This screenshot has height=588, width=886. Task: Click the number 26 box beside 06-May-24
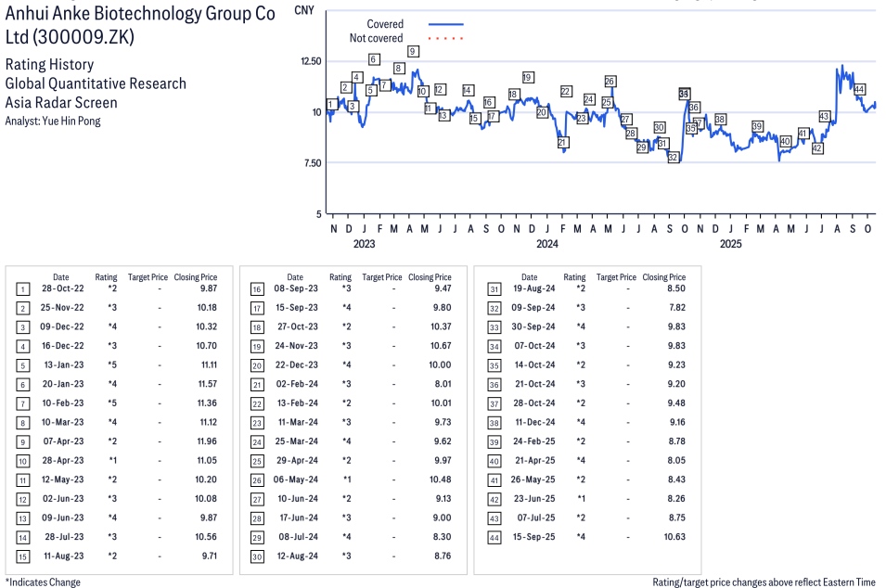(256, 479)
